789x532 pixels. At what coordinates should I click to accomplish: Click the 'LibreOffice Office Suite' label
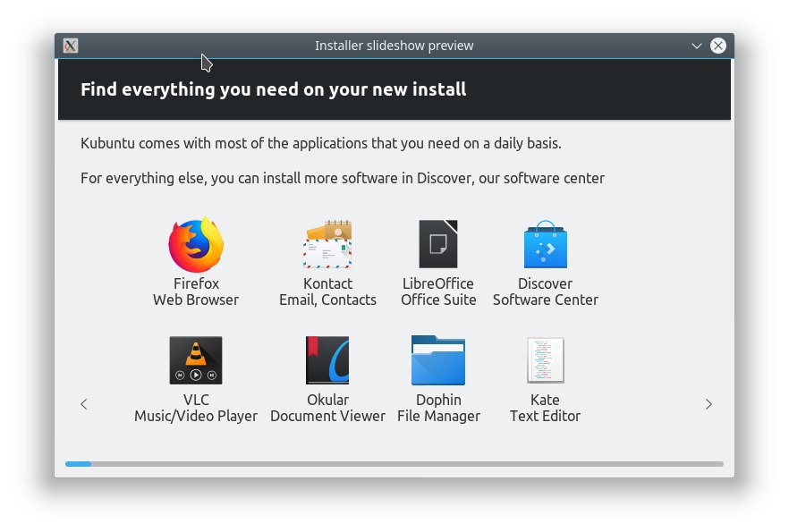(x=438, y=291)
